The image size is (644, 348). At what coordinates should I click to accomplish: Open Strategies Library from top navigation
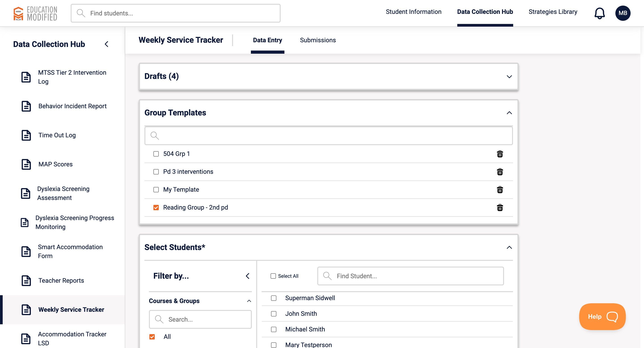tap(553, 12)
